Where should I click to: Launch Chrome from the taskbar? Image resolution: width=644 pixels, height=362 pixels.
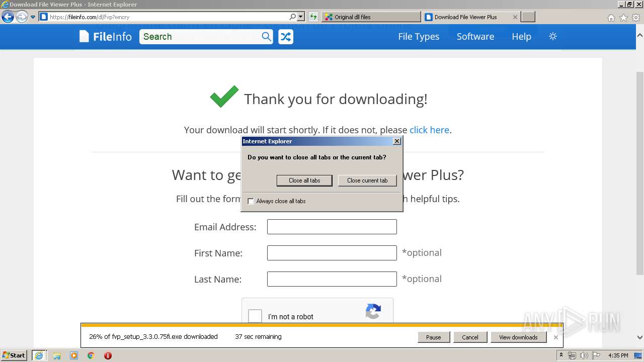[x=91, y=355]
